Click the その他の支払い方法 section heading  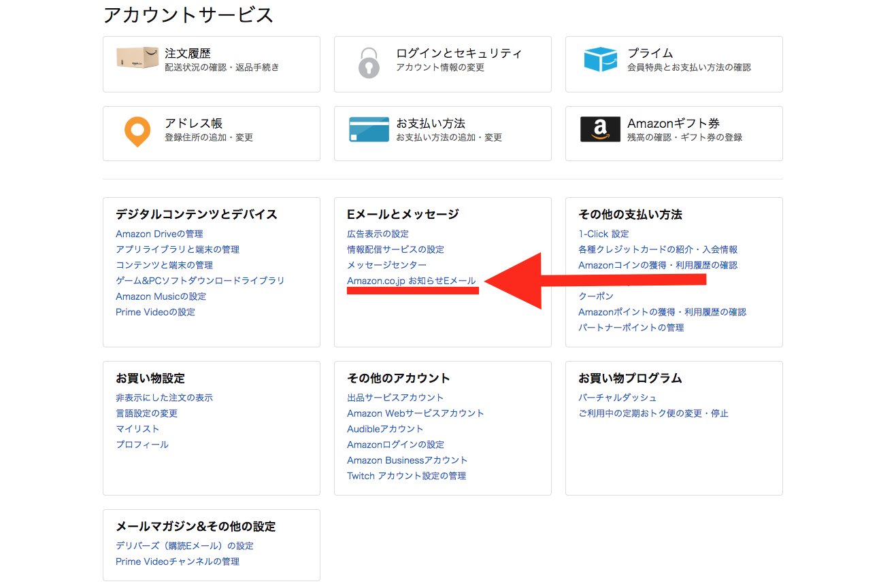coord(630,214)
